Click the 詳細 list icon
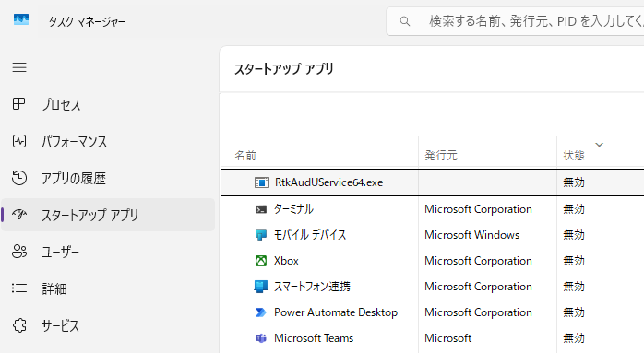The image size is (644, 353). (19, 288)
